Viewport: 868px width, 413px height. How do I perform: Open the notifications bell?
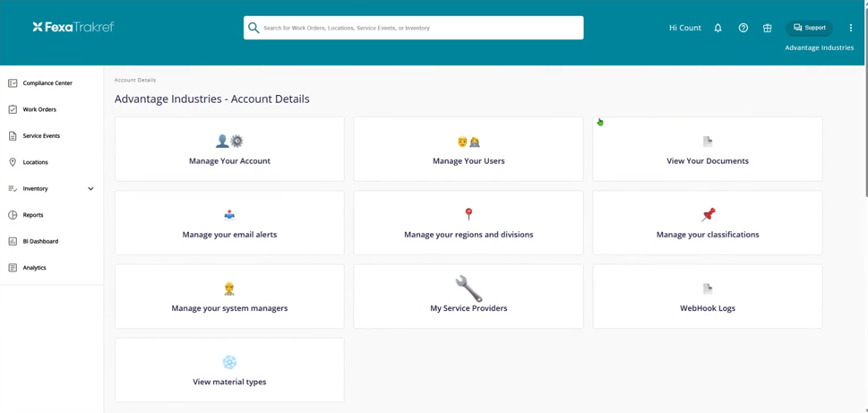click(x=718, y=28)
